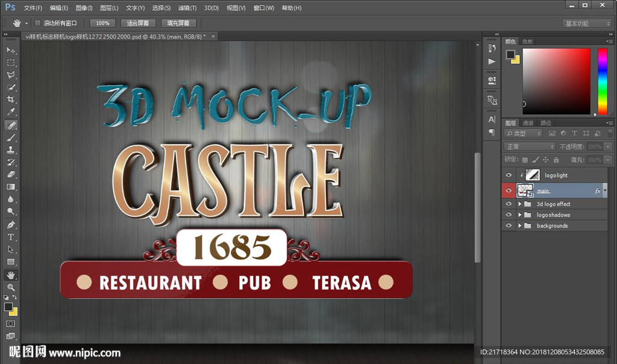Open the 3D panel cube icon

click(x=492, y=80)
